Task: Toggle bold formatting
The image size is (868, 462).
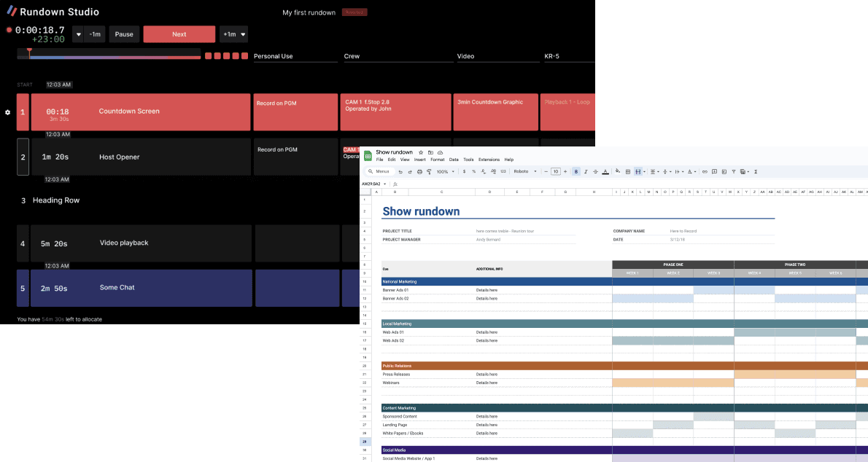Action: 576,171
